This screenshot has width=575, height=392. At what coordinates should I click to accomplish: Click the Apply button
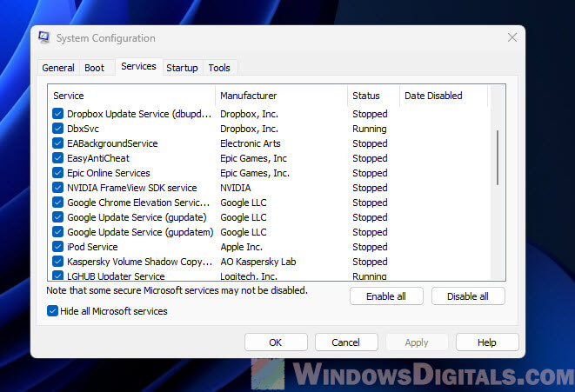(x=417, y=342)
